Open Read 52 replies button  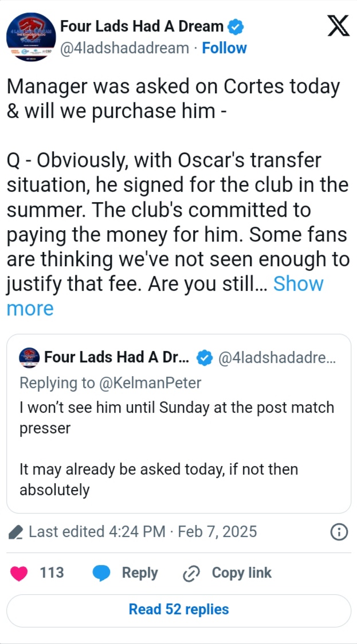(x=179, y=610)
